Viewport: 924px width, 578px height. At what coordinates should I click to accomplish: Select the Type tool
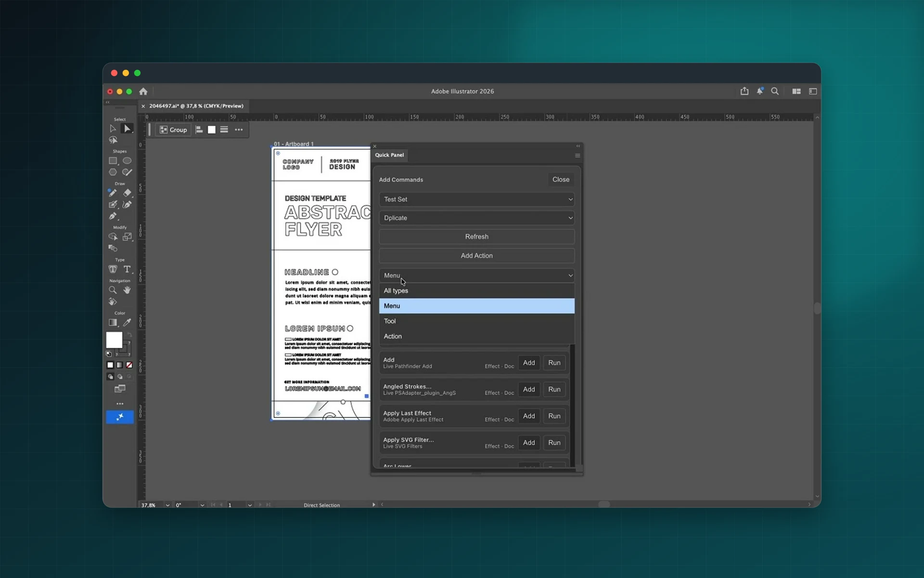(127, 269)
